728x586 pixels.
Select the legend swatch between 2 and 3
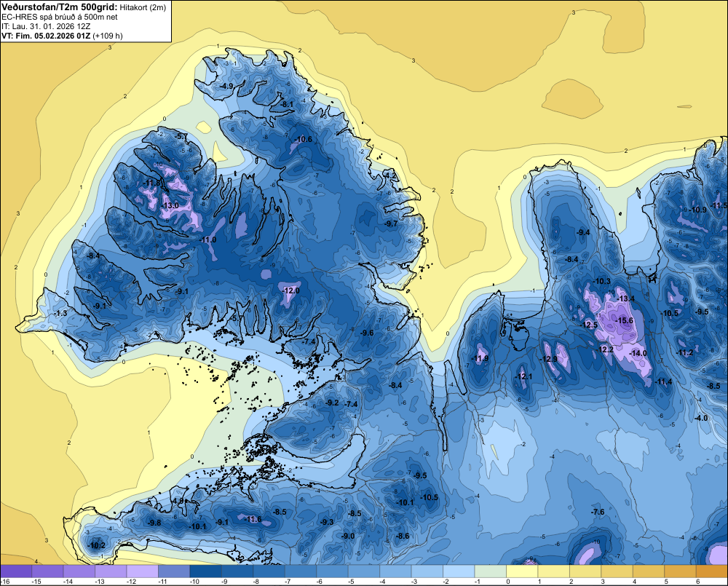(585, 571)
